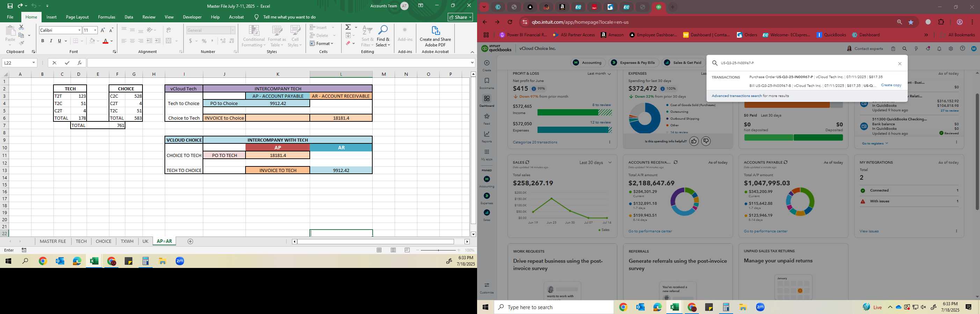Open the font size 11 dropdown

[x=95, y=30]
